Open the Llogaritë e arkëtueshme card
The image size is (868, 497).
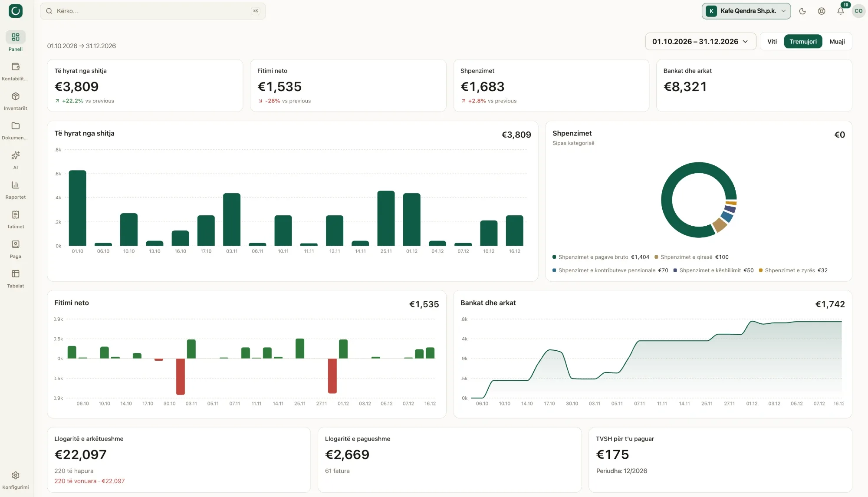[x=179, y=460]
